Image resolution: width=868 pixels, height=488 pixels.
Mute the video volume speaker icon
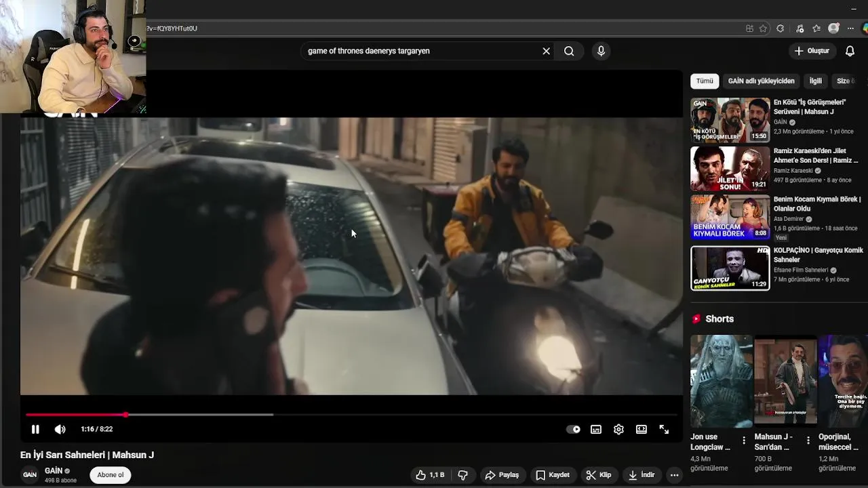pyautogui.click(x=60, y=429)
